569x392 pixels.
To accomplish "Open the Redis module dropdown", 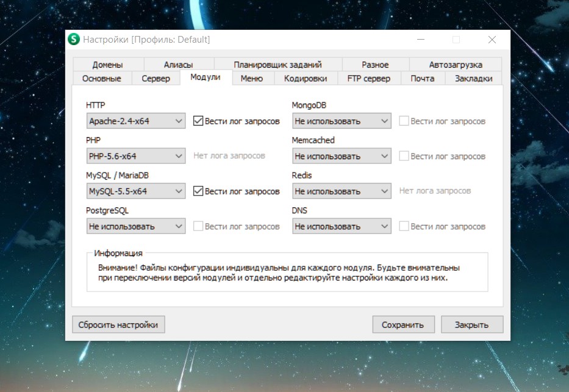I will tap(341, 191).
